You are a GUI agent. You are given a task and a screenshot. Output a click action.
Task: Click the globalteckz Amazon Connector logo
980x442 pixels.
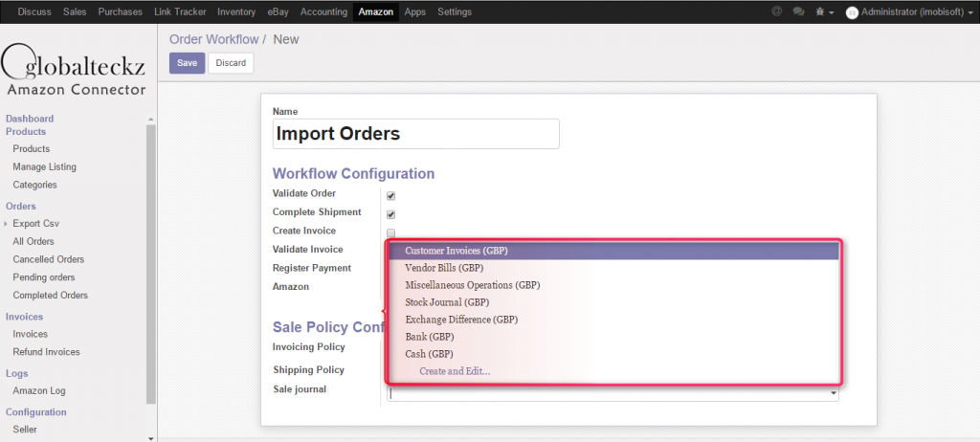pos(75,70)
